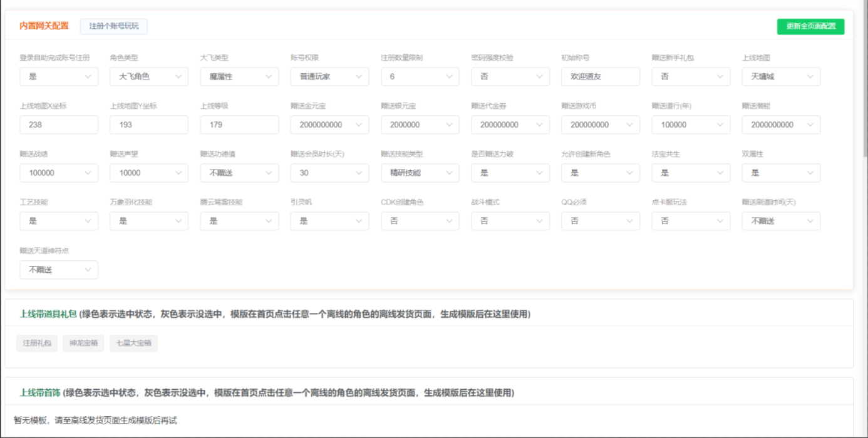The width and height of the screenshot is (868, 438).
Task: Click the chevron arrow of 赠送天道神符点 select
Action: (88, 270)
